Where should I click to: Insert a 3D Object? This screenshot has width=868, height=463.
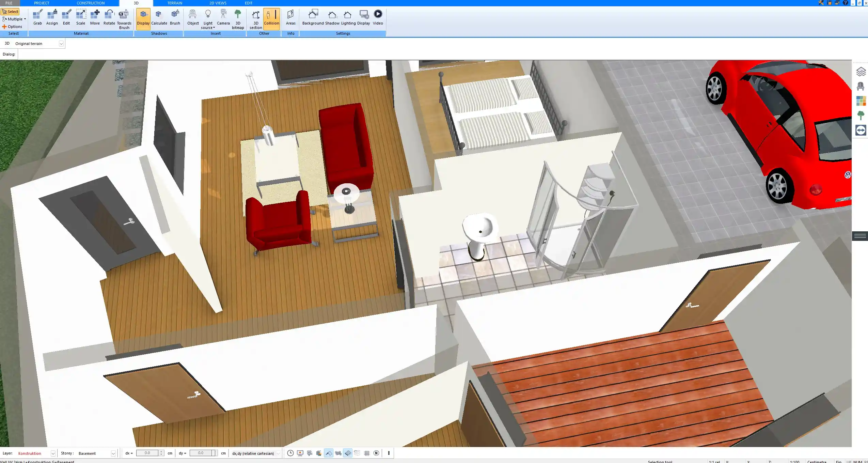coord(193,17)
